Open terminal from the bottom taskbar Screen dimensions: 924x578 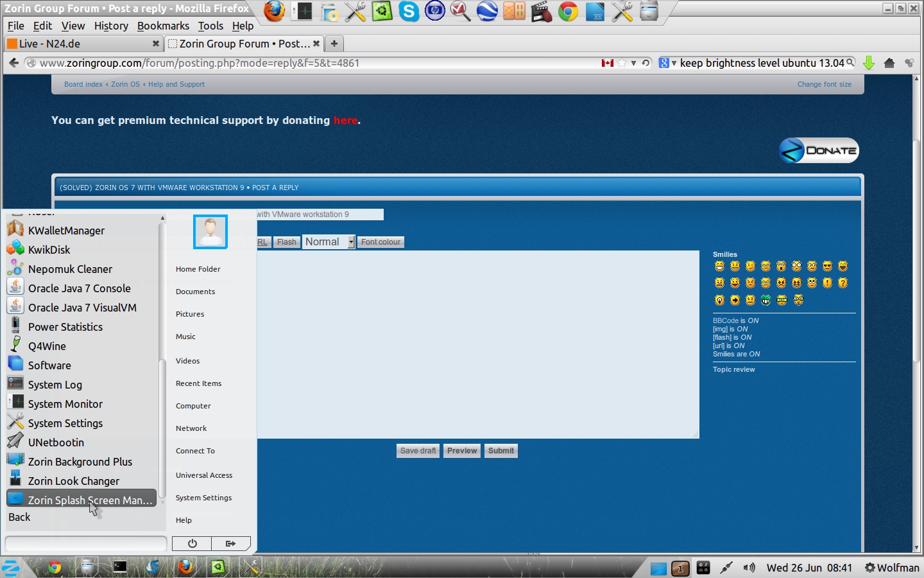120,567
